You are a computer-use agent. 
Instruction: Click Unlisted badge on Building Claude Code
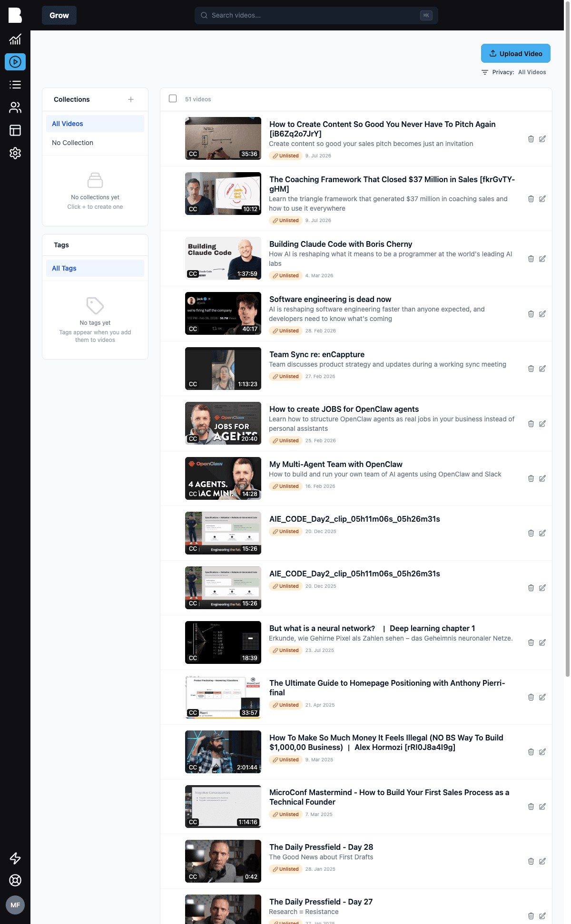click(x=286, y=276)
